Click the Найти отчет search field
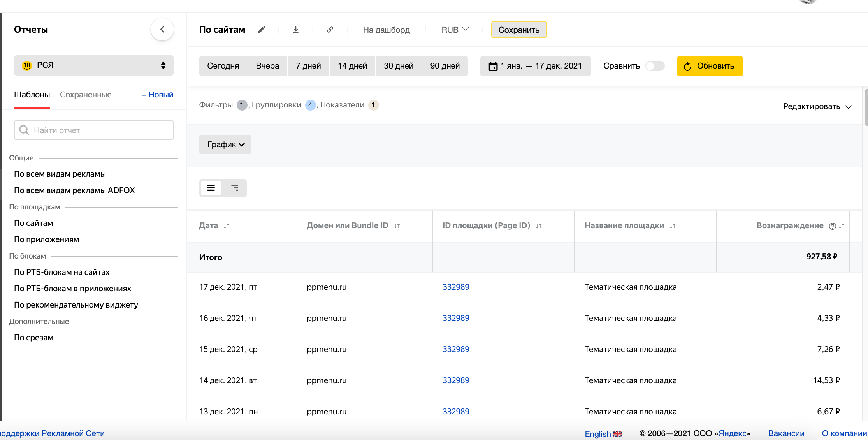The height and width of the screenshot is (440, 868). pos(94,130)
